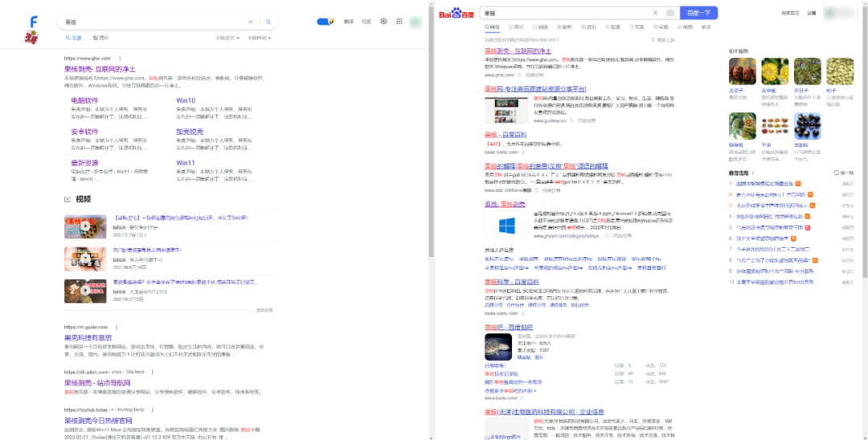The image size is (868, 440).
Task: Open the 最新资源 sitelink
Action: [x=84, y=163]
